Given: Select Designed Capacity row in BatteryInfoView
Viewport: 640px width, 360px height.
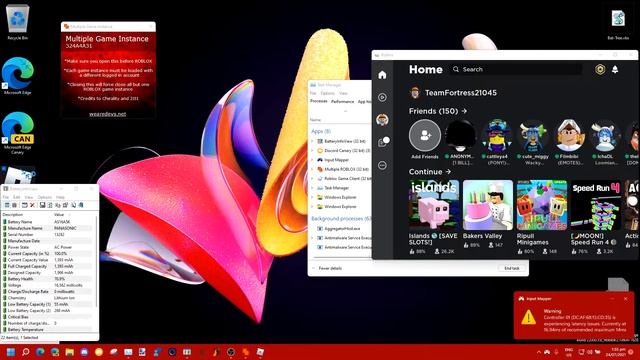Looking at the screenshot, I should coord(48,272).
